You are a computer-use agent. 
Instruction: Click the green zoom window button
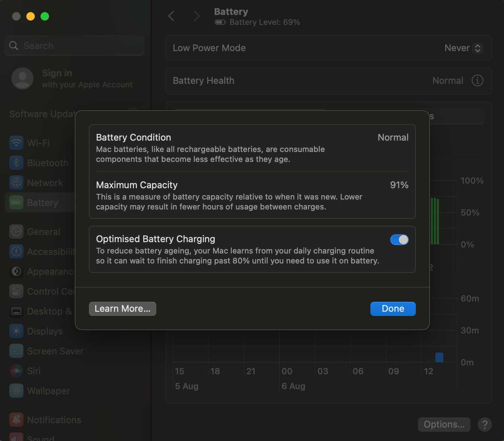click(45, 16)
